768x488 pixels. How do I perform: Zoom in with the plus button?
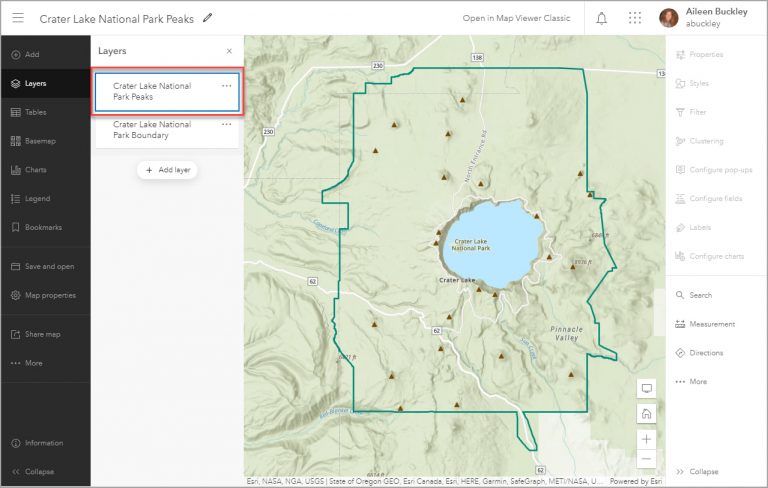pos(647,439)
